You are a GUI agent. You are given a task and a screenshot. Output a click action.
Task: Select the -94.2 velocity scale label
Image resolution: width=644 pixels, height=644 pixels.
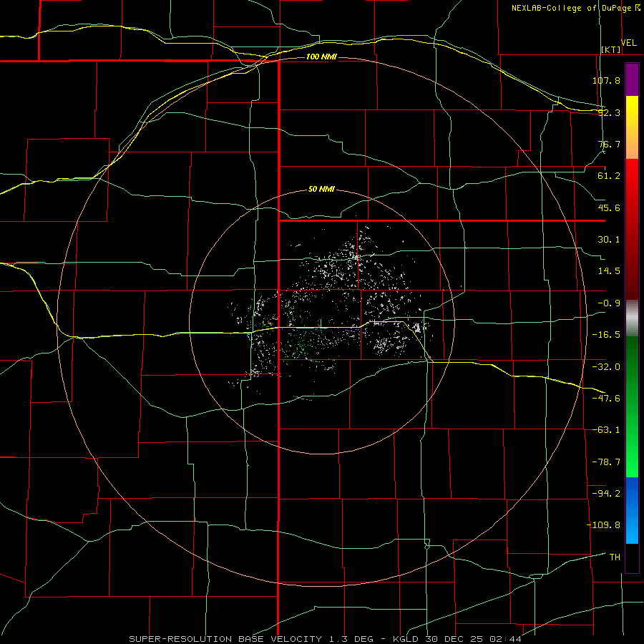pos(606,493)
